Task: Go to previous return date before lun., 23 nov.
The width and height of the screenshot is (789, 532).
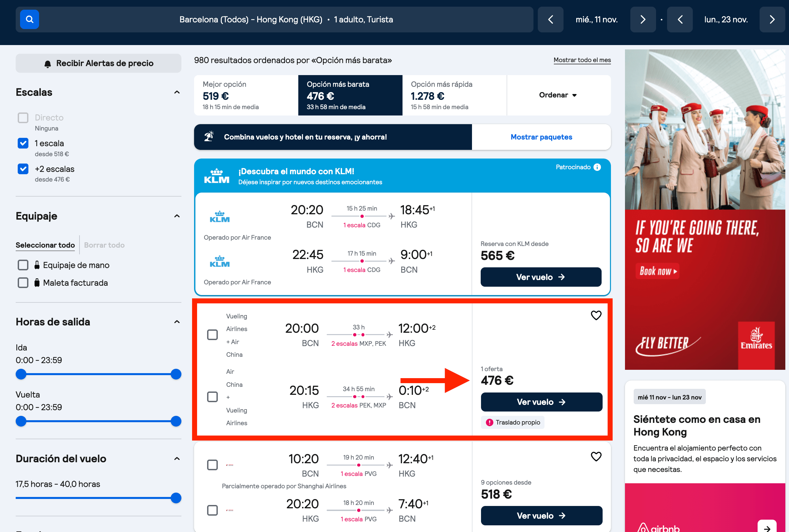Action: tap(680, 19)
